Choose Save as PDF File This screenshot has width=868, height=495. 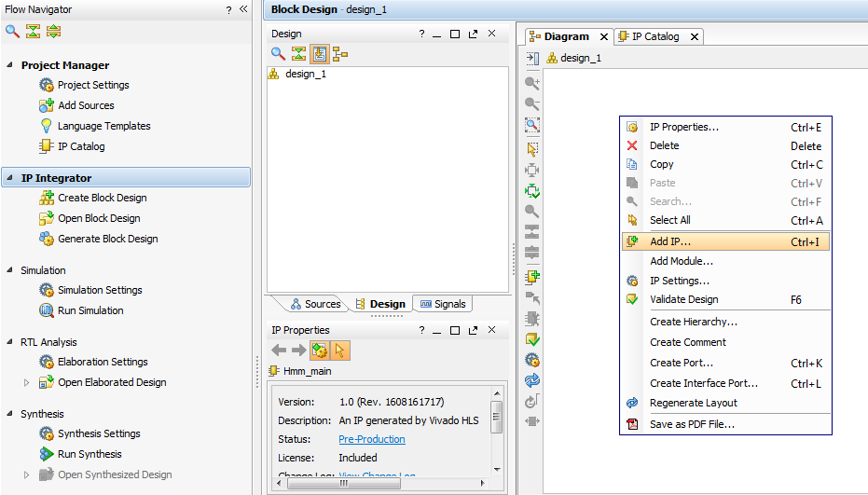(x=725, y=424)
